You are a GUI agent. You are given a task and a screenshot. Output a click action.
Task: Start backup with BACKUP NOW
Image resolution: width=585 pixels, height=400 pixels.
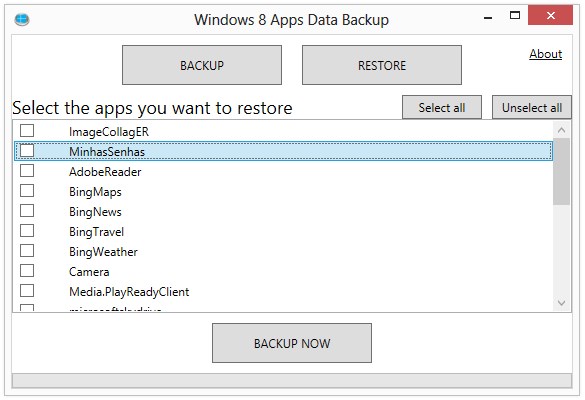[292, 343]
